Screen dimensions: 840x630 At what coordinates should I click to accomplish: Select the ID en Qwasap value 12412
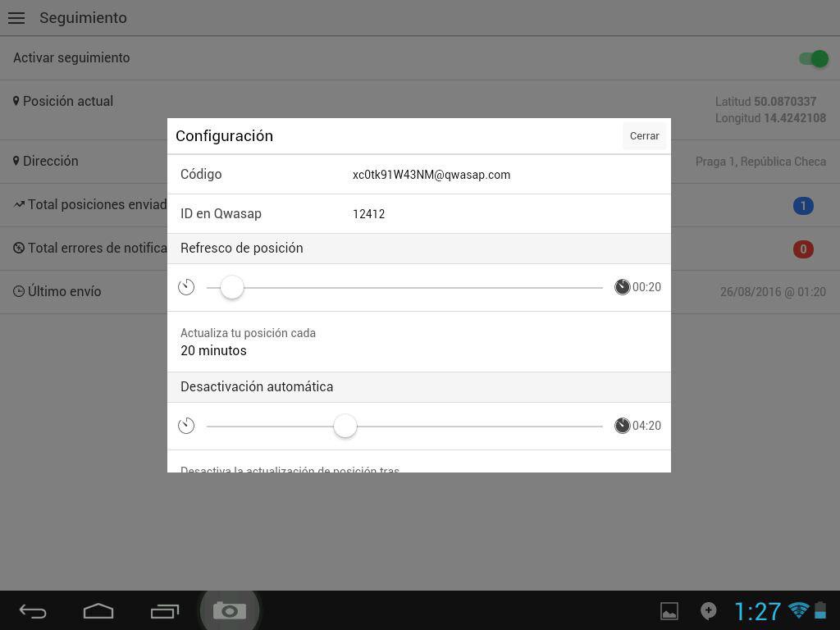[369, 214]
